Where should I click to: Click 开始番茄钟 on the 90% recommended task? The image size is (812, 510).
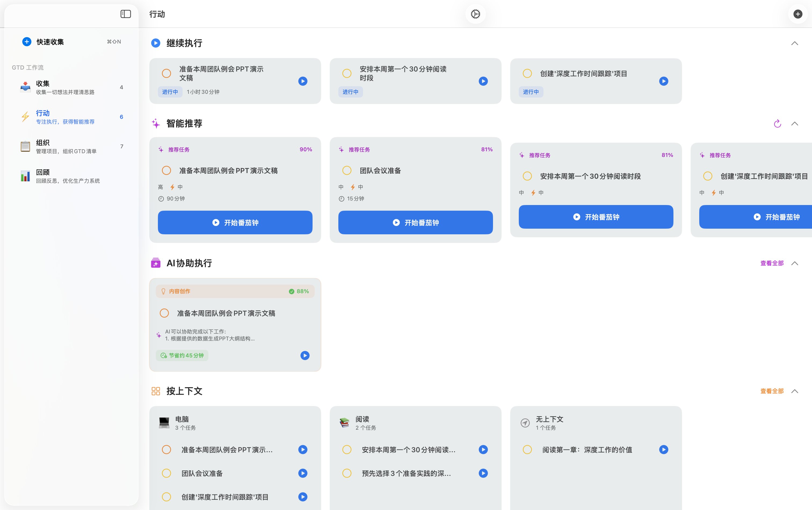point(235,222)
